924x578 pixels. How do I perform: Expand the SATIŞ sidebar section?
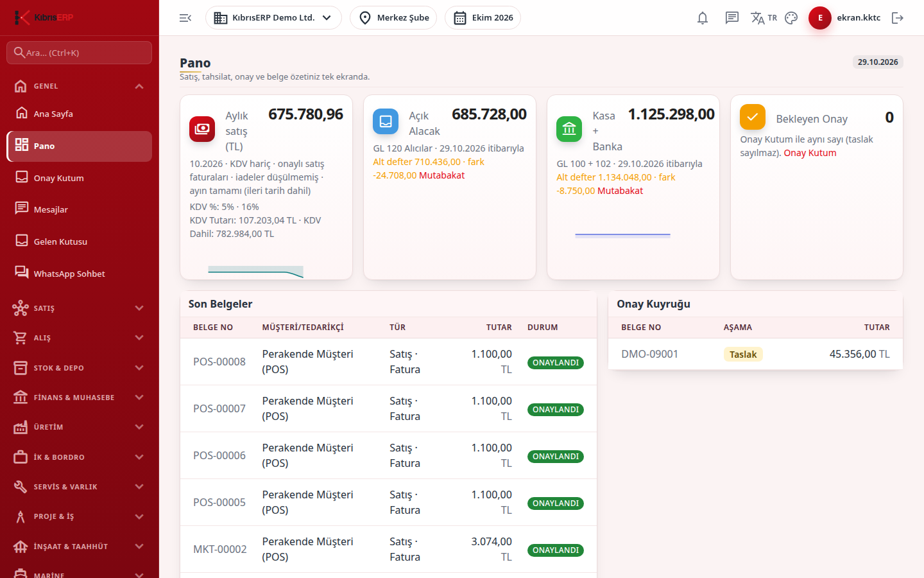click(x=80, y=308)
